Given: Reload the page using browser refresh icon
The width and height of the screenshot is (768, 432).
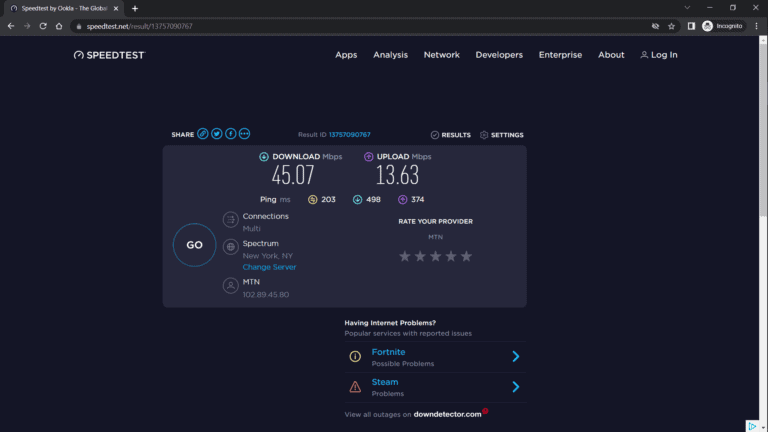Looking at the screenshot, I should pyautogui.click(x=43, y=26).
